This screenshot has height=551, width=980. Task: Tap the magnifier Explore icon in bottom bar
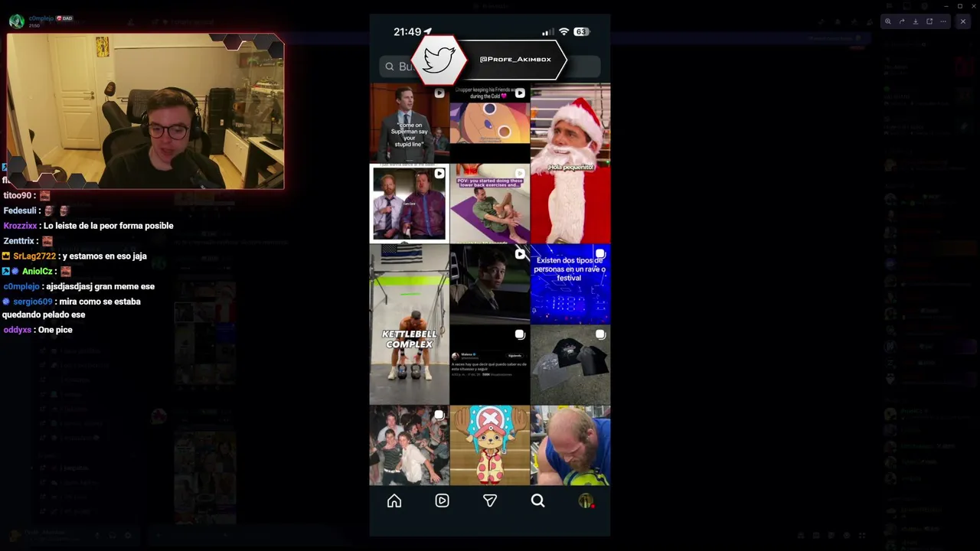[x=537, y=500]
